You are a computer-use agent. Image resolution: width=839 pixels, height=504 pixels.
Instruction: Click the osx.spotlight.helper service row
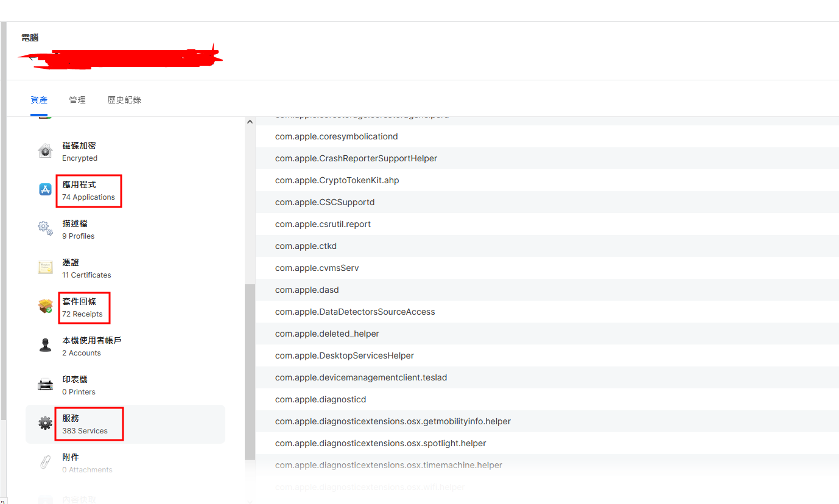pyautogui.click(x=547, y=443)
